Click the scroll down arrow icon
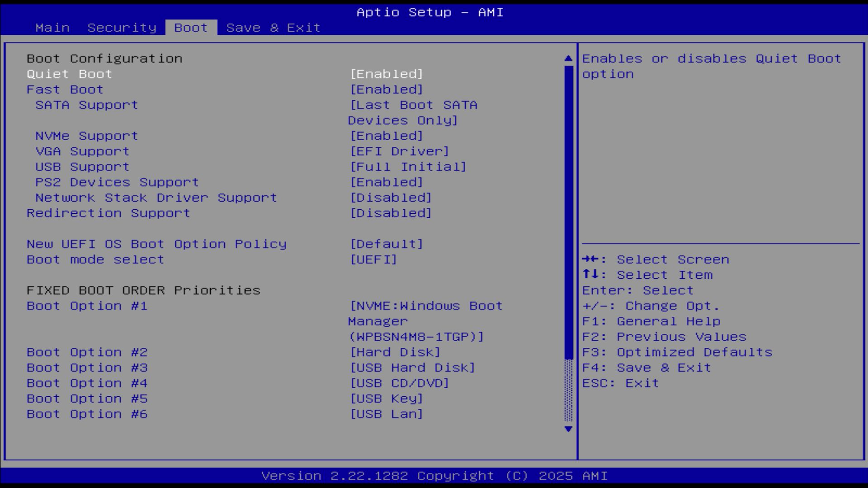The width and height of the screenshot is (868, 488). tap(568, 429)
